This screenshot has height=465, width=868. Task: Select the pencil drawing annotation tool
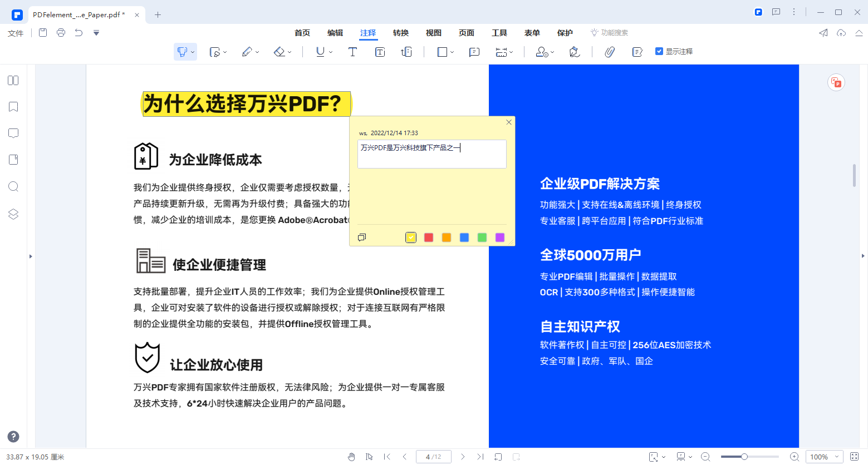tap(247, 51)
